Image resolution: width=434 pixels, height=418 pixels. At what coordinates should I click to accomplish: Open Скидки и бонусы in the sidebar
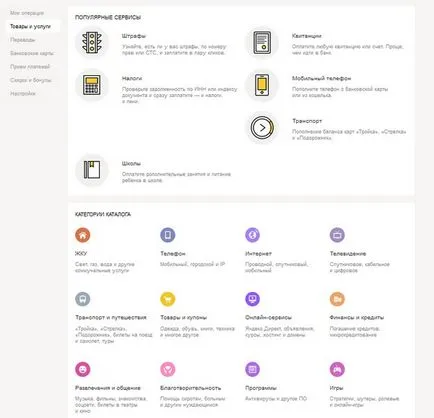pyautogui.click(x=31, y=80)
